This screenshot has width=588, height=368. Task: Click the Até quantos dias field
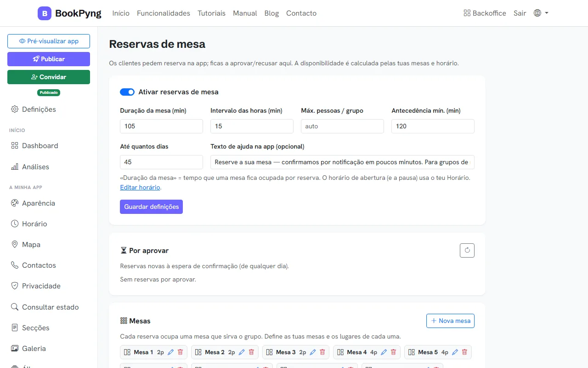[x=161, y=162]
